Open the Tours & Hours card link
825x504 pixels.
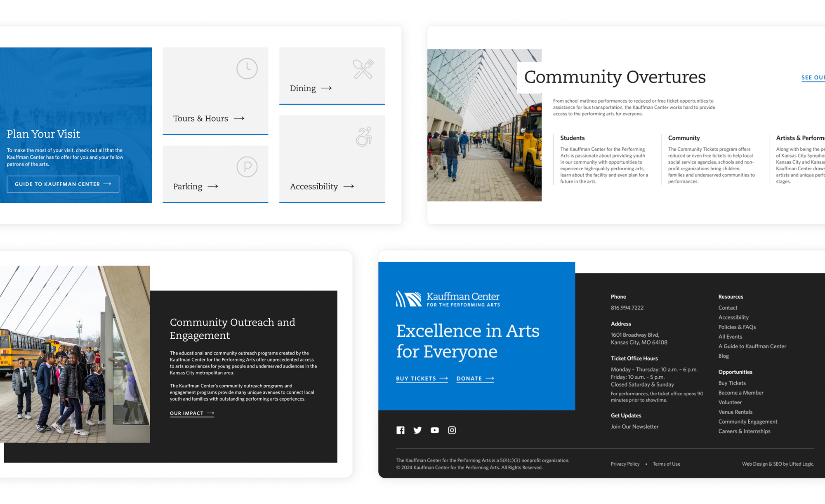[215, 91]
